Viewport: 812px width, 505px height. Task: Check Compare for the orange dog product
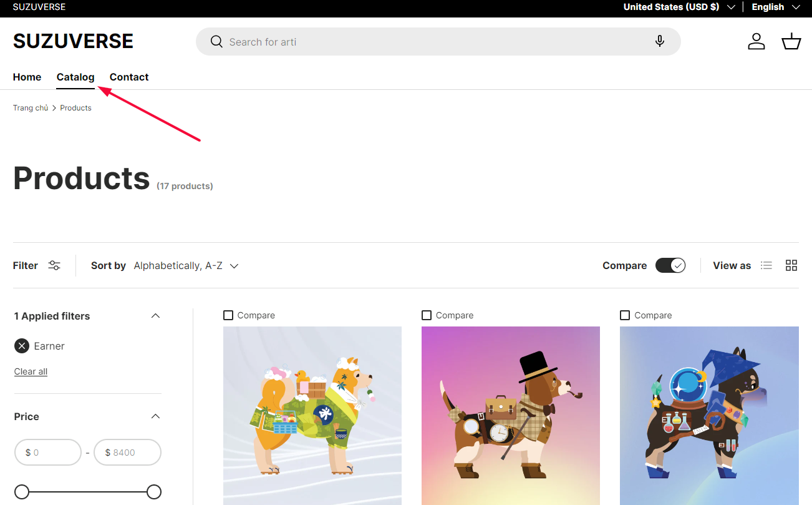pos(228,315)
